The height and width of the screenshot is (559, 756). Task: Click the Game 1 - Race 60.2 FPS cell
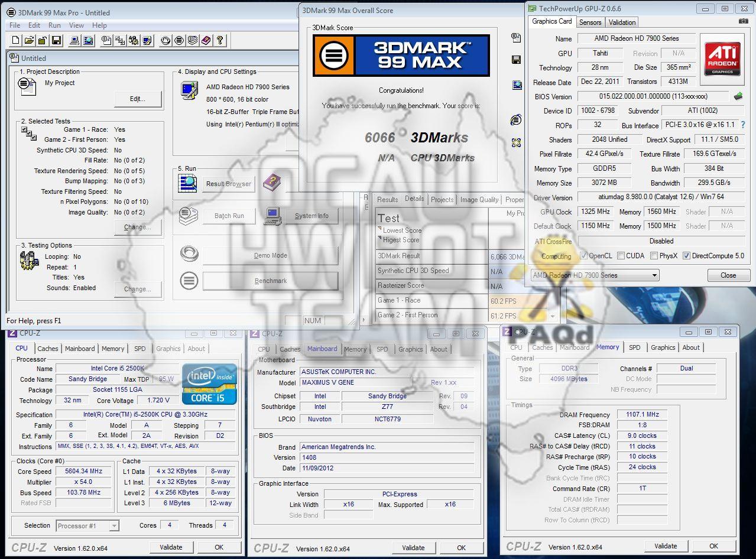pyautogui.click(x=518, y=301)
